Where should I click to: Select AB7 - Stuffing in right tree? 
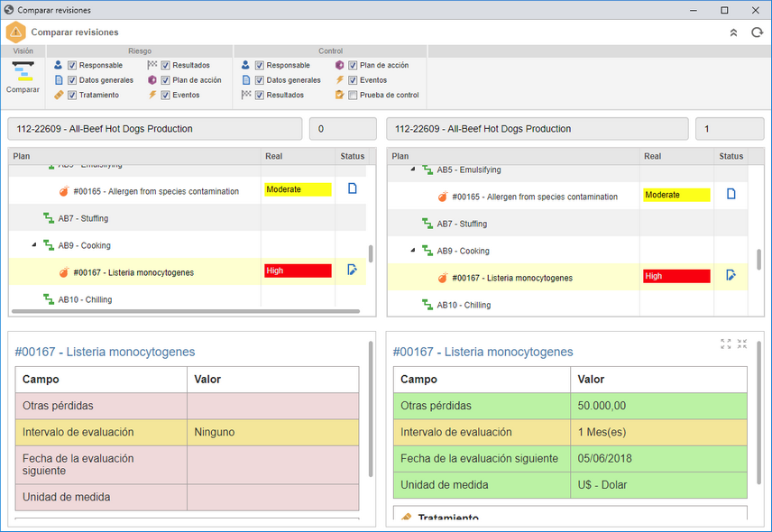(x=462, y=224)
